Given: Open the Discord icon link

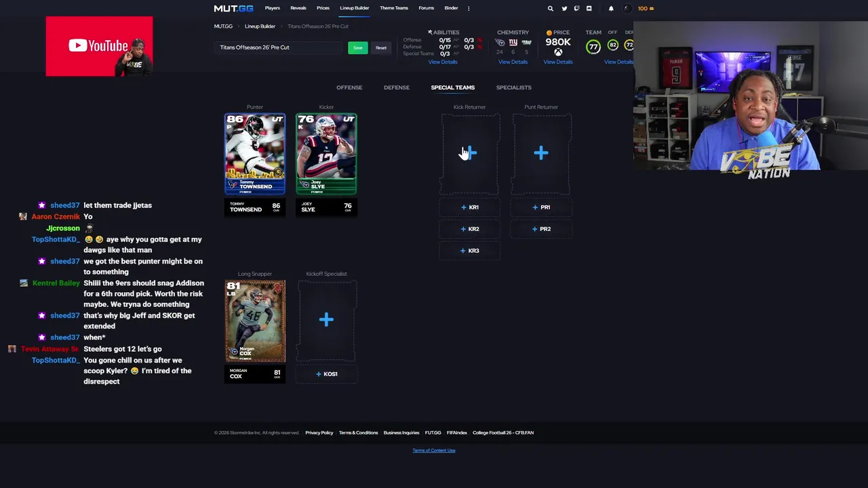Looking at the screenshot, I should (x=589, y=8).
